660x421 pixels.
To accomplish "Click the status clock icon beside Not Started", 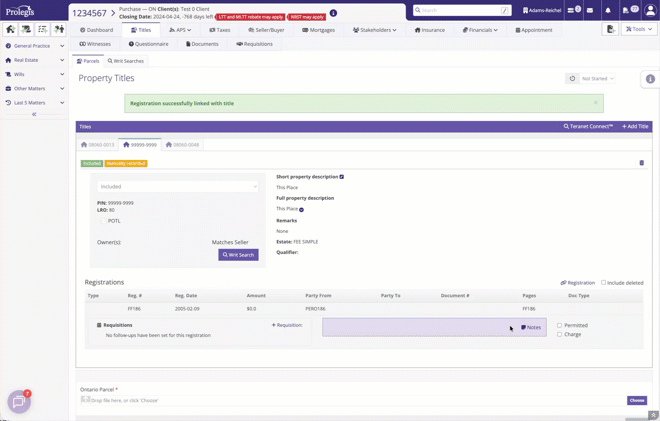I will pyautogui.click(x=572, y=79).
